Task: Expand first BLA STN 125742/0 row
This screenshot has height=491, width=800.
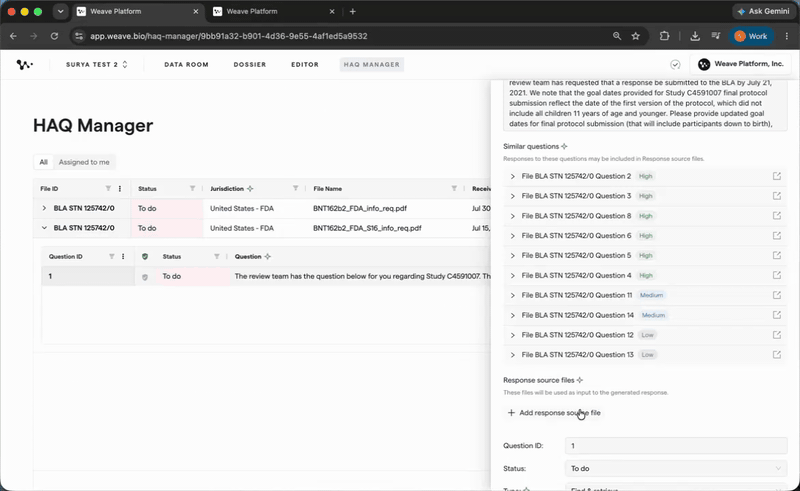Action: tap(44, 208)
